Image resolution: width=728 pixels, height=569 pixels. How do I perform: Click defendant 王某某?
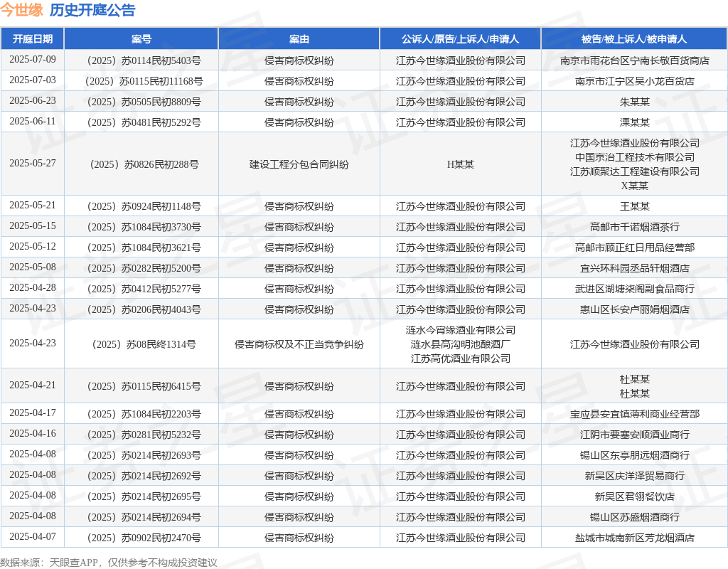click(x=635, y=206)
